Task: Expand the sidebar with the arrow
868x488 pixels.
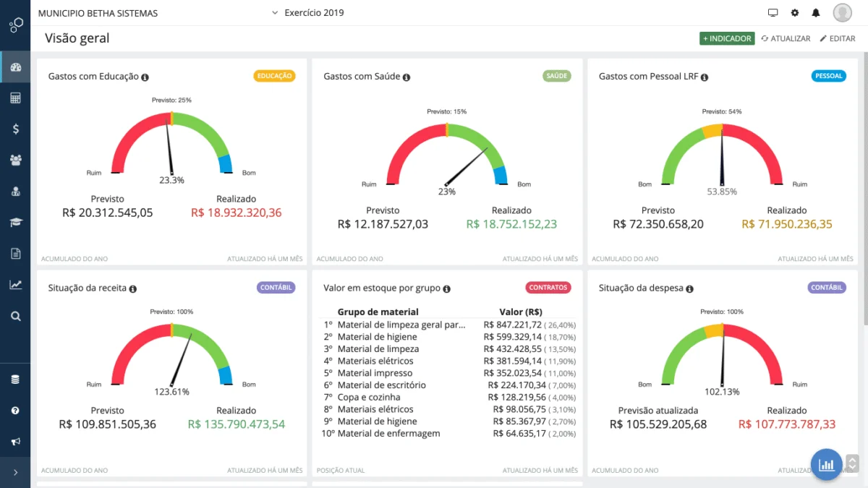Action: [x=15, y=472]
